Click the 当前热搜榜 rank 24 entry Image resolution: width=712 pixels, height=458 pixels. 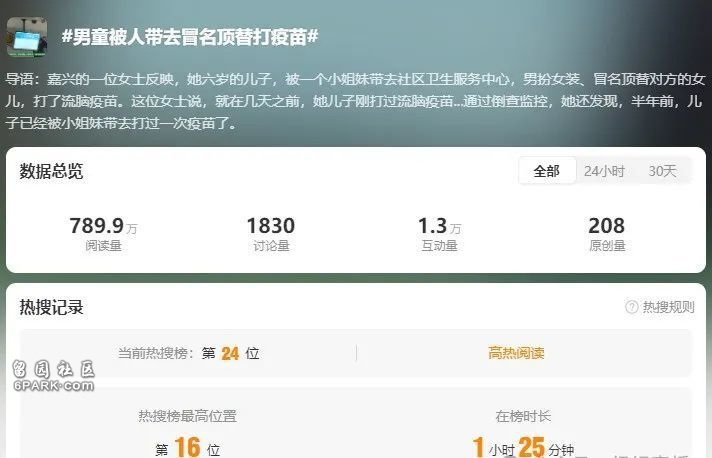pos(188,353)
